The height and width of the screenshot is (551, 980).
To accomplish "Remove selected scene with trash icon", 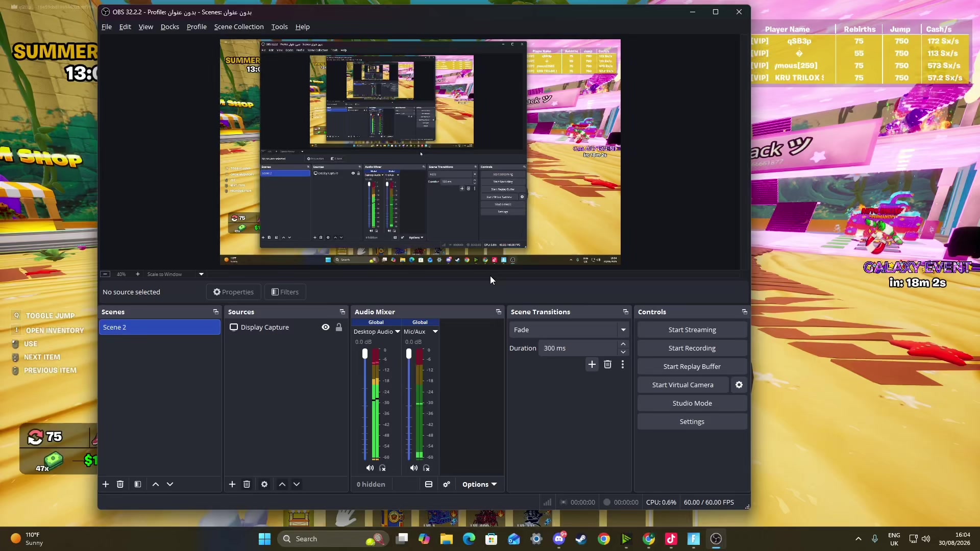I will pos(120,484).
